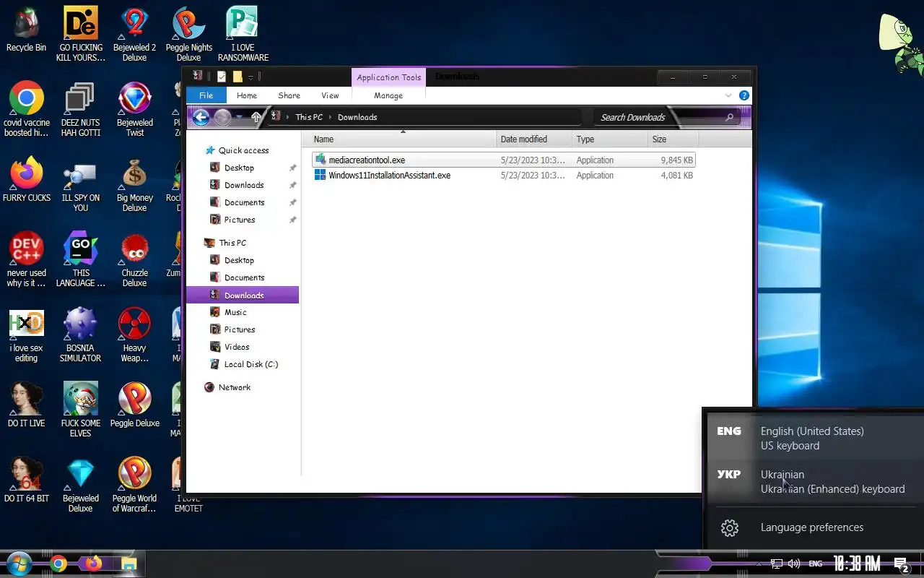Click the volume speaker icon in the tray
This screenshot has height=578, width=924.
click(x=794, y=564)
